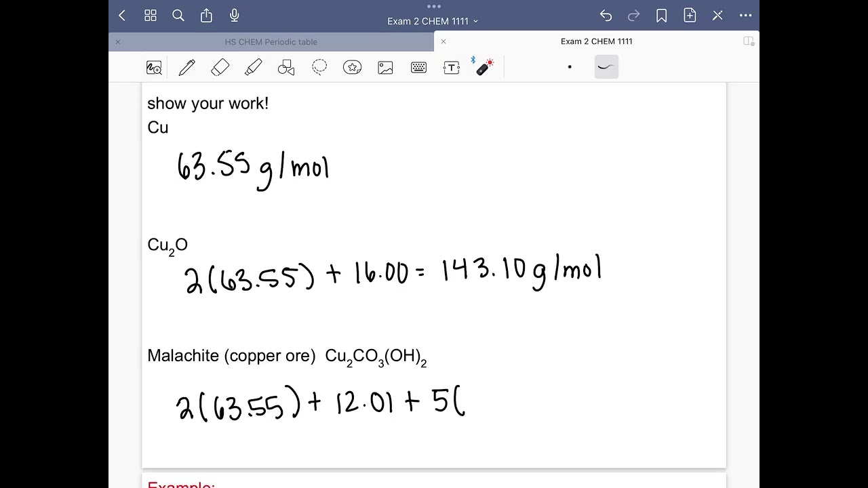The image size is (868, 488).
Task: Tap the red Example heading
Action: pyautogui.click(x=181, y=484)
